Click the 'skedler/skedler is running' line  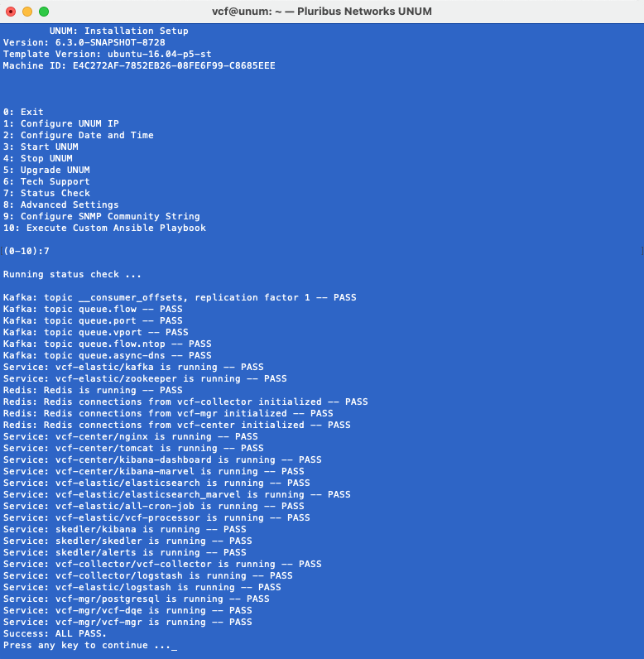click(127, 541)
